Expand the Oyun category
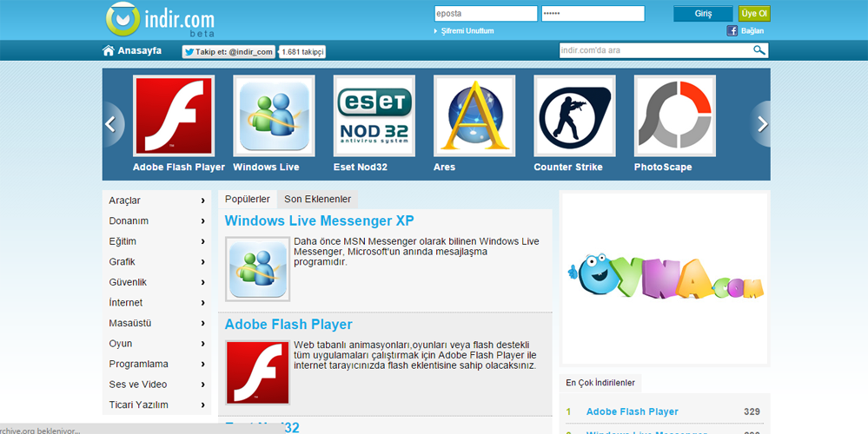This screenshot has height=434, width=868. (x=156, y=344)
